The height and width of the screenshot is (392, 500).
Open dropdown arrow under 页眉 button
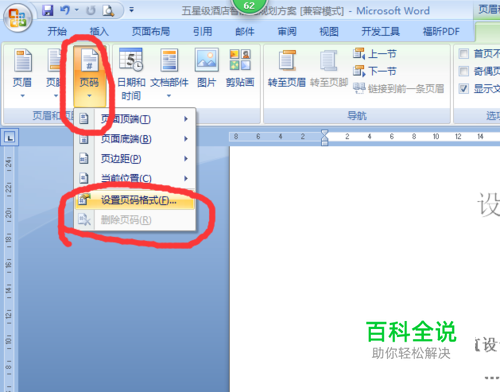pos(22,96)
